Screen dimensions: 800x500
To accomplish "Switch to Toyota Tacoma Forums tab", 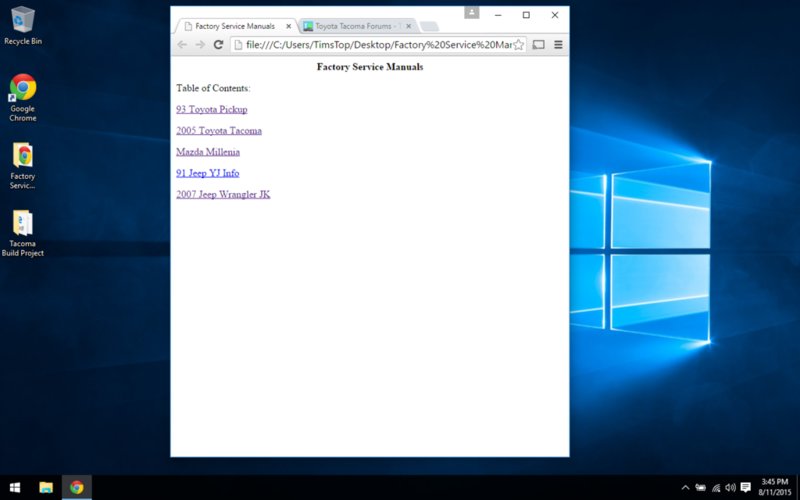I will (x=356, y=26).
